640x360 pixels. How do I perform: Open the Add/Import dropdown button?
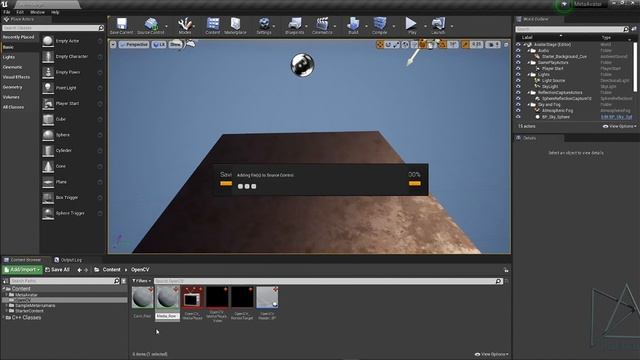[x=22, y=270]
